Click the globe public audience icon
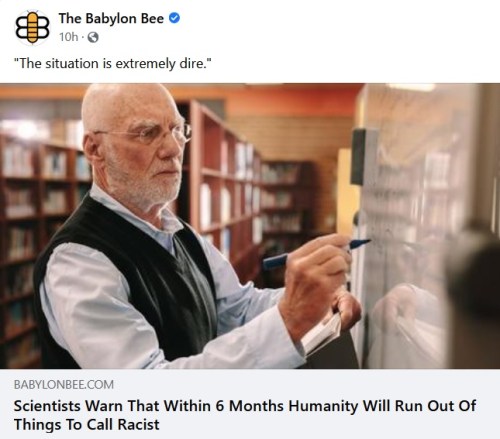 93,37
